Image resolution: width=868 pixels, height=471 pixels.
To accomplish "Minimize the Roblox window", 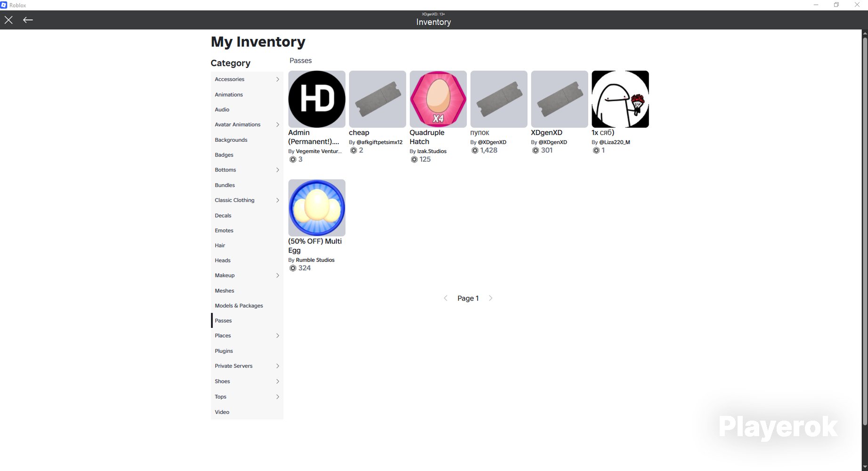I will tap(816, 5).
